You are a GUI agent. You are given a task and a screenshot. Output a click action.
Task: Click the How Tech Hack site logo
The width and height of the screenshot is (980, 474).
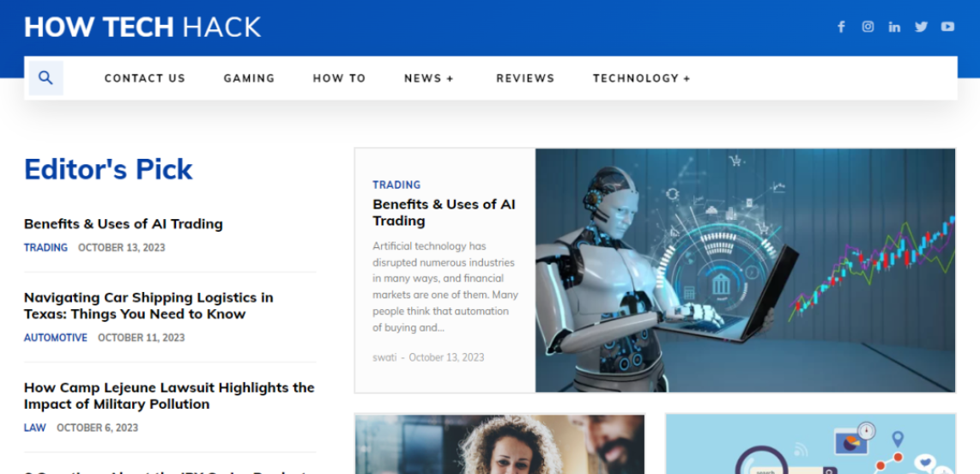click(142, 27)
